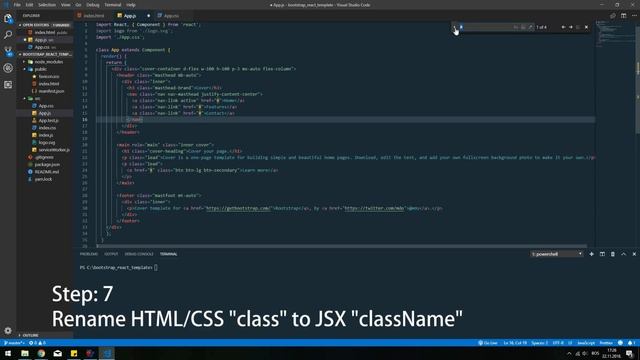Click the split editor icon in editor title

[623, 16]
